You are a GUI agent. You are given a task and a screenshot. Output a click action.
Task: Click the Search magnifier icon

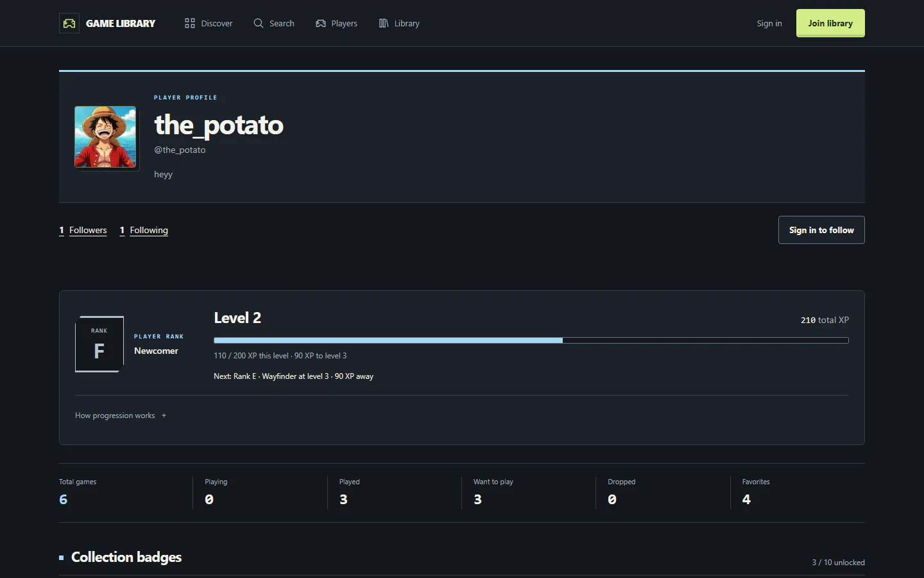(x=259, y=23)
